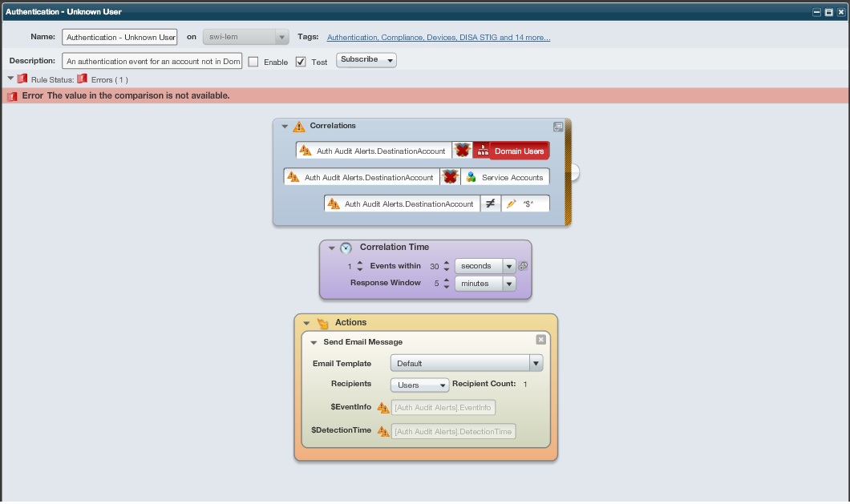Viewport: 850px width, 504px height.
Task: Click the Description input field
Action: [152, 61]
